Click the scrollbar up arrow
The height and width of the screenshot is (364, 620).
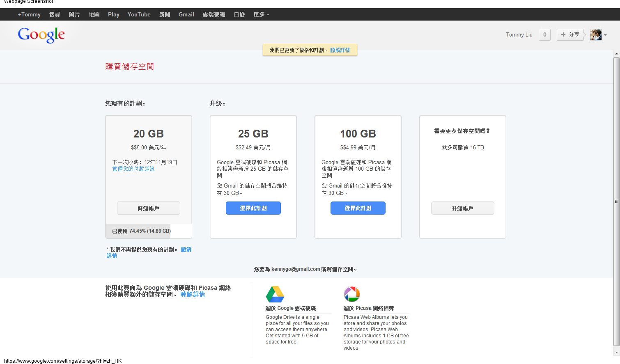(616, 54)
